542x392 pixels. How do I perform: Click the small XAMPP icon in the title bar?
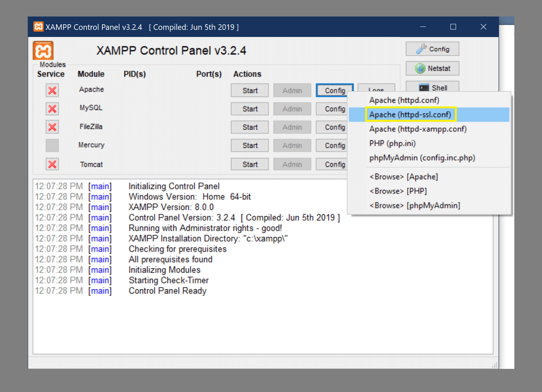(x=38, y=27)
